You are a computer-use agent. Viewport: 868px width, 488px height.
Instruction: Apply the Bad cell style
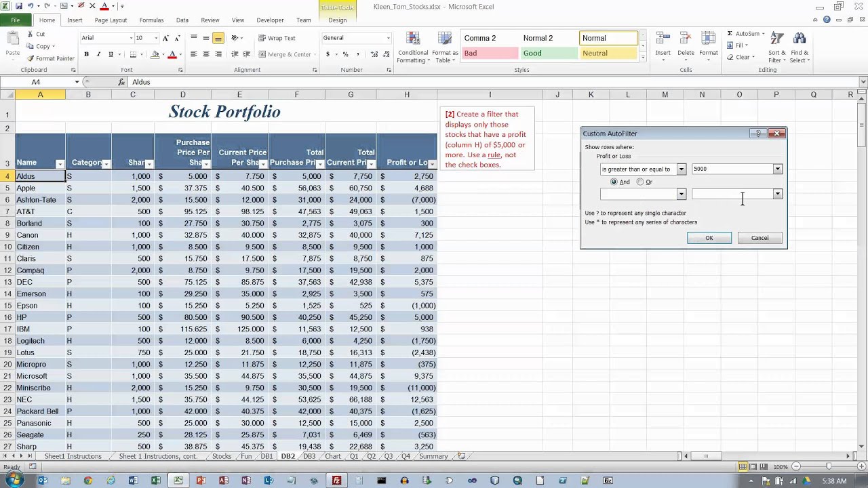coord(489,53)
